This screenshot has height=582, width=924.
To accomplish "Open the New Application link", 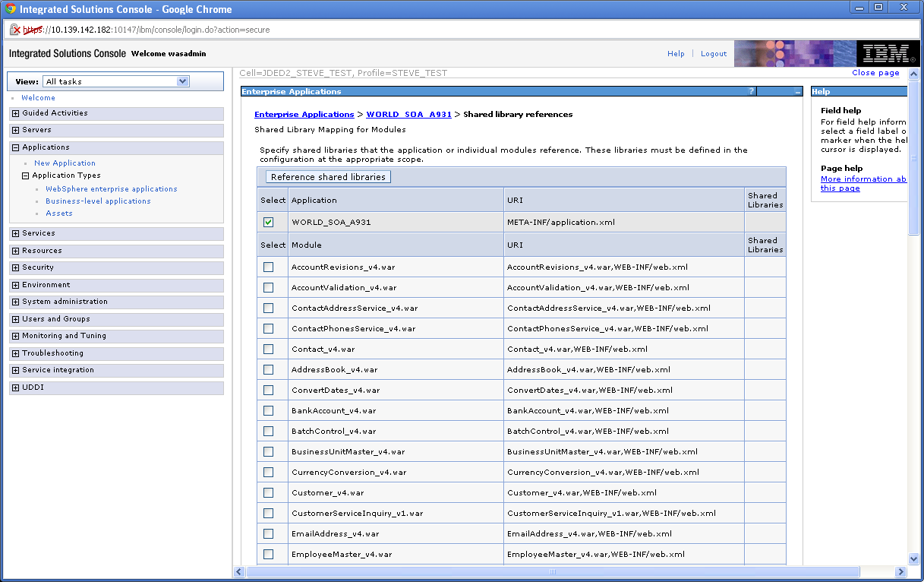I will [65, 163].
